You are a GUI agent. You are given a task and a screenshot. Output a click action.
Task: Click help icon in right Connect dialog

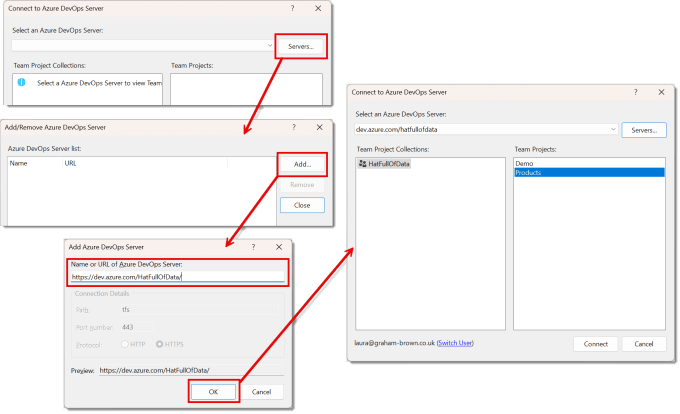(x=636, y=92)
